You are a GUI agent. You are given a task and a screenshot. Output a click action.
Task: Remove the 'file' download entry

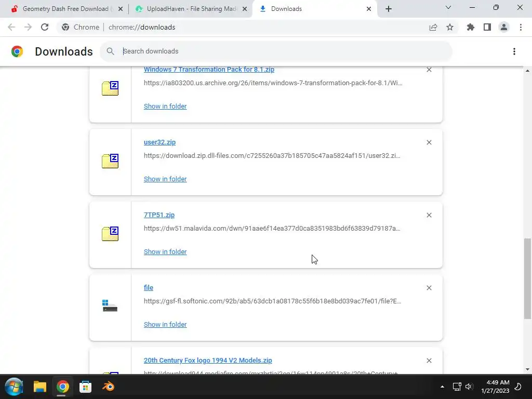429,288
